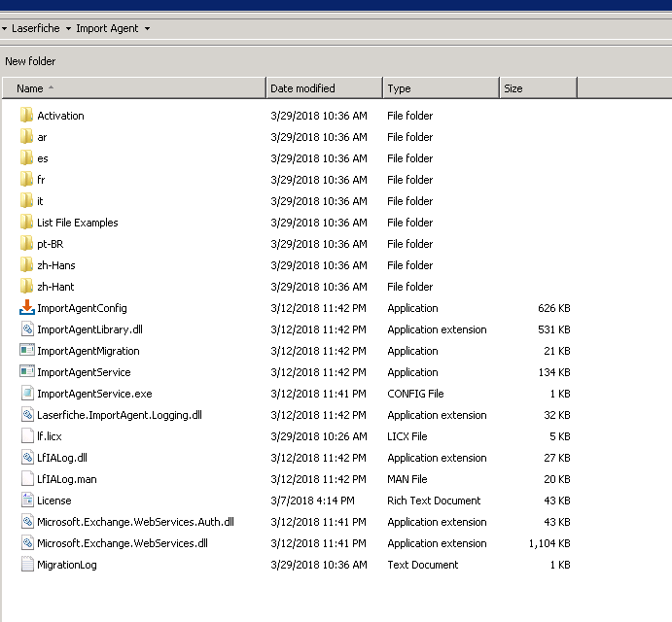Click the Import Agent breadcrumb segment
Screen dimensions: 672x622
pyautogui.click(x=107, y=28)
